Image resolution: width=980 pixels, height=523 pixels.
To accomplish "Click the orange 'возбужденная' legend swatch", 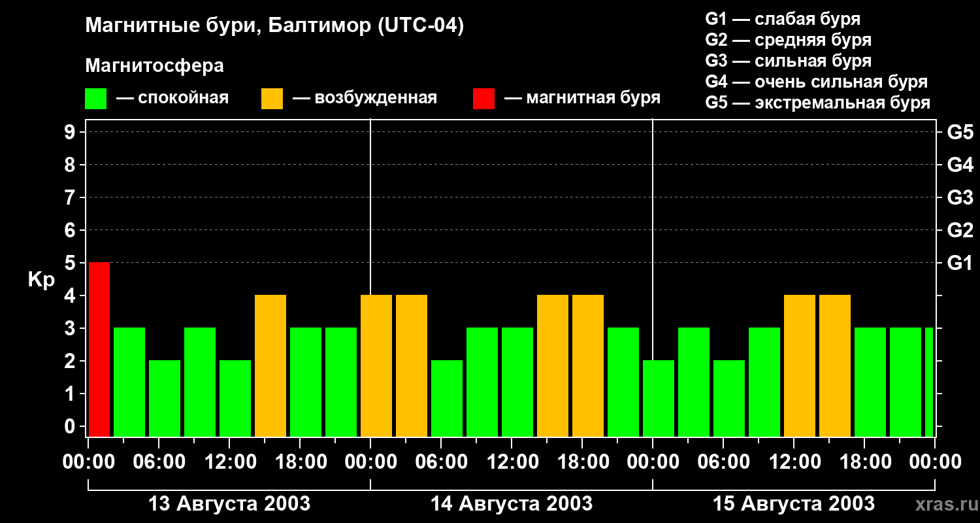I will [272, 99].
